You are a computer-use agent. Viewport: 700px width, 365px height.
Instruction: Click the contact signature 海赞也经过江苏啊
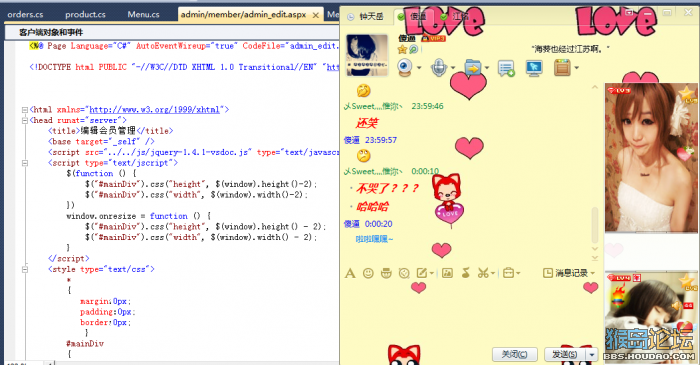point(570,49)
